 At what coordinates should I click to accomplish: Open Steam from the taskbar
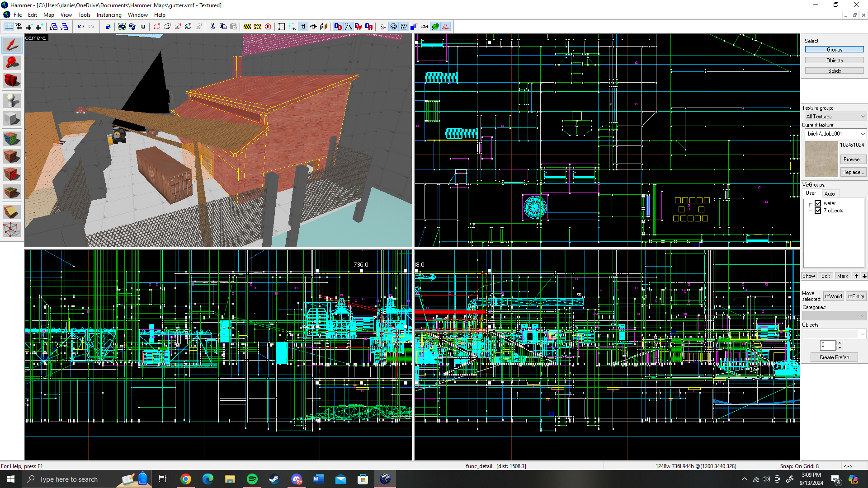274,479
